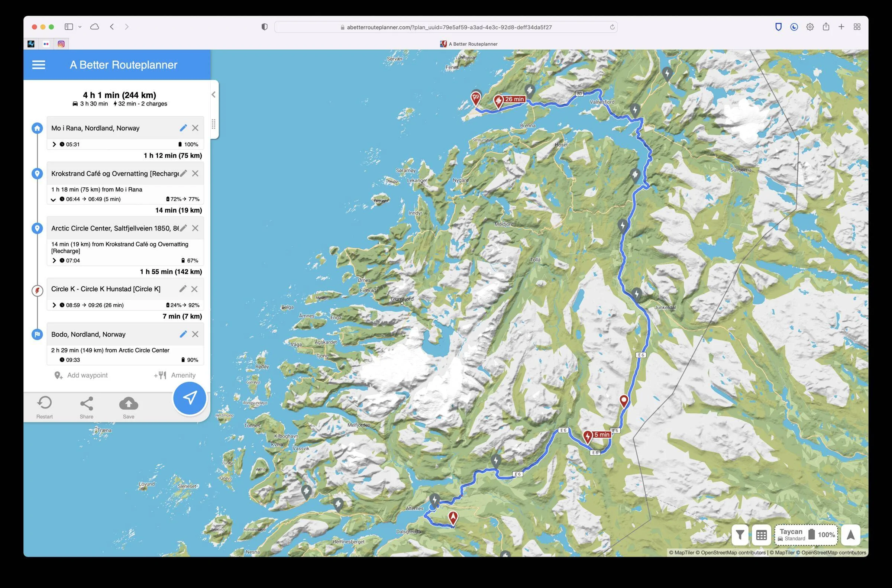The image size is (892, 588).
Task: Save the plan to the cloud
Action: [x=129, y=408]
